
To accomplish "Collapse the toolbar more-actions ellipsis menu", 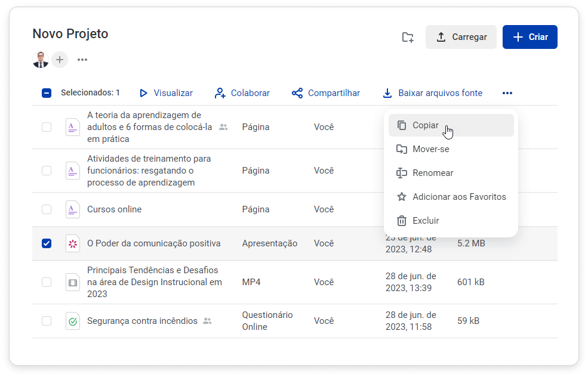I will [x=507, y=93].
